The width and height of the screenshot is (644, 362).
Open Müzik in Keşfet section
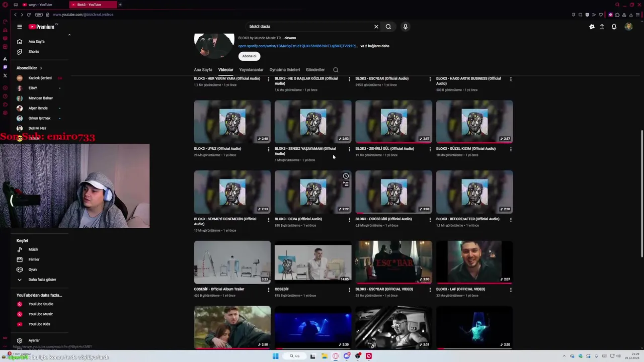(33, 249)
